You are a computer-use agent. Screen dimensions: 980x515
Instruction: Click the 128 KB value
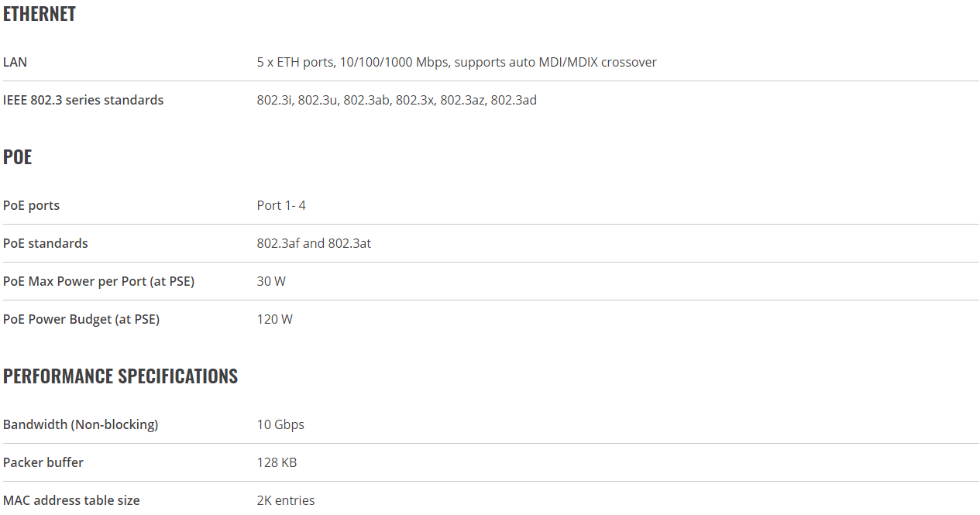(277, 462)
